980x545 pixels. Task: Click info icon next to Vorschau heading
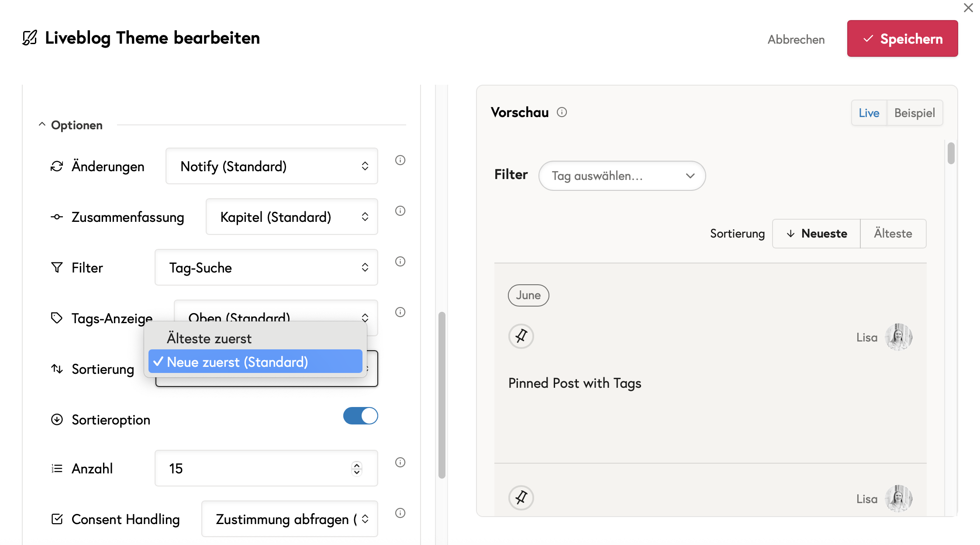[562, 112]
